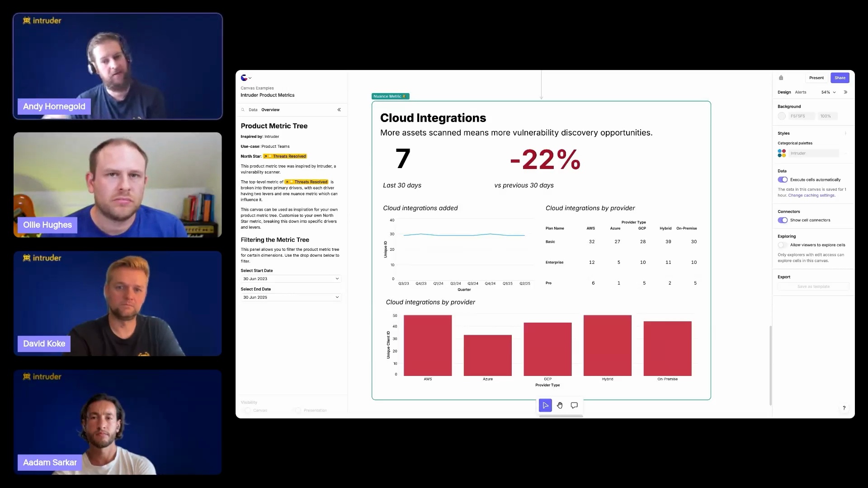Open the Count workspace logo menu

point(246,78)
